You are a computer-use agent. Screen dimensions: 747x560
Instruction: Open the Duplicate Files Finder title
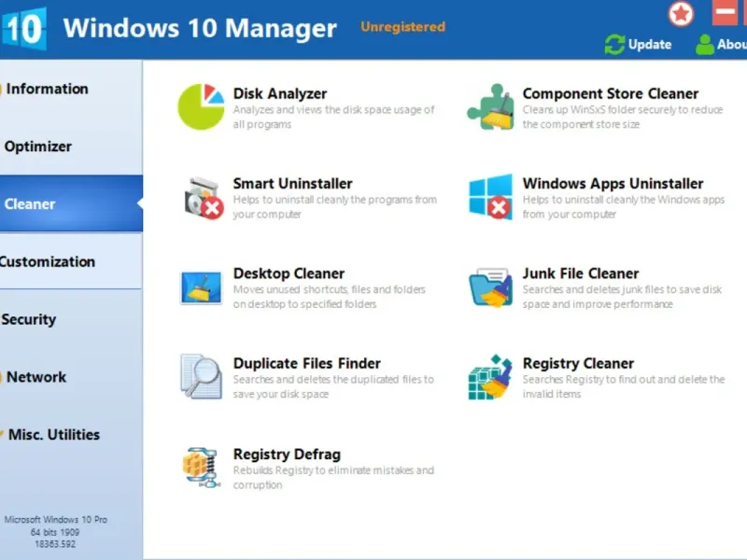pyautogui.click(x=307, y=363)
